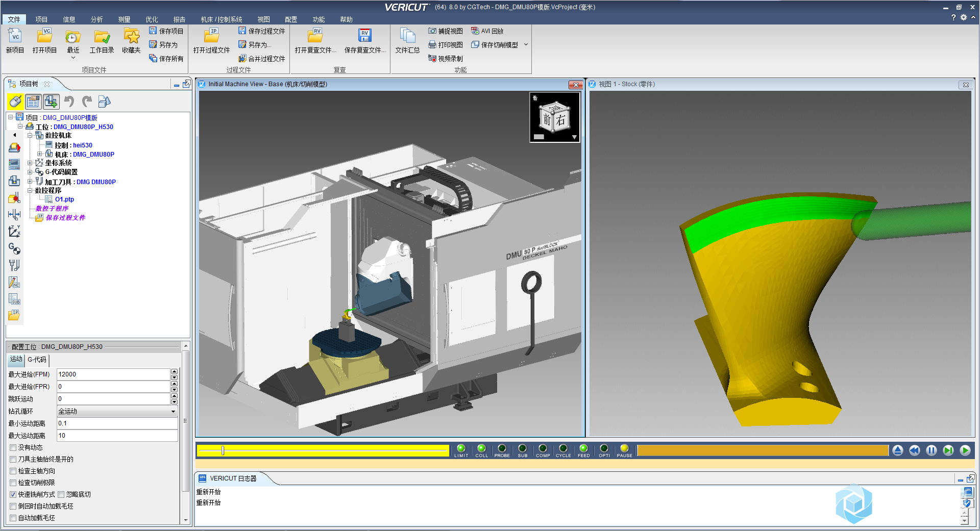This screenshot has width=980, height=531.
Task: Click the SUB subroutine sidebar icon
Action: 14,299
